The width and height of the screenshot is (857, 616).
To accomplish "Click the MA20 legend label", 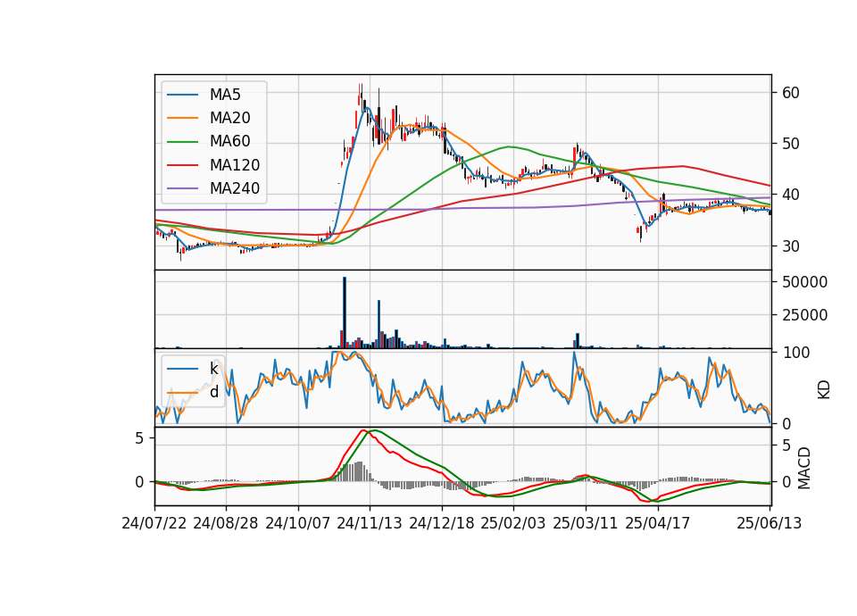I will [229, 118].
